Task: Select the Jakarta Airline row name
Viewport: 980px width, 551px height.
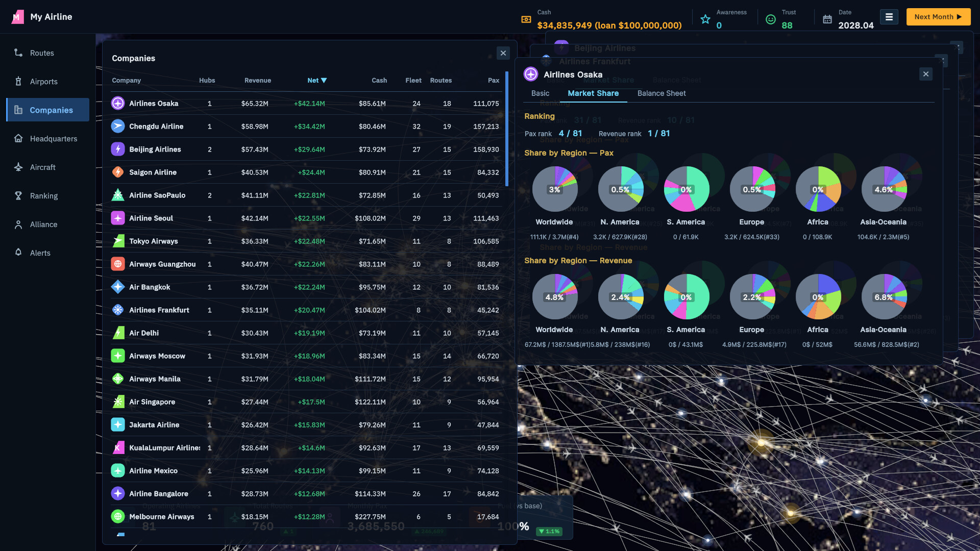Action: tap(154, 424)
